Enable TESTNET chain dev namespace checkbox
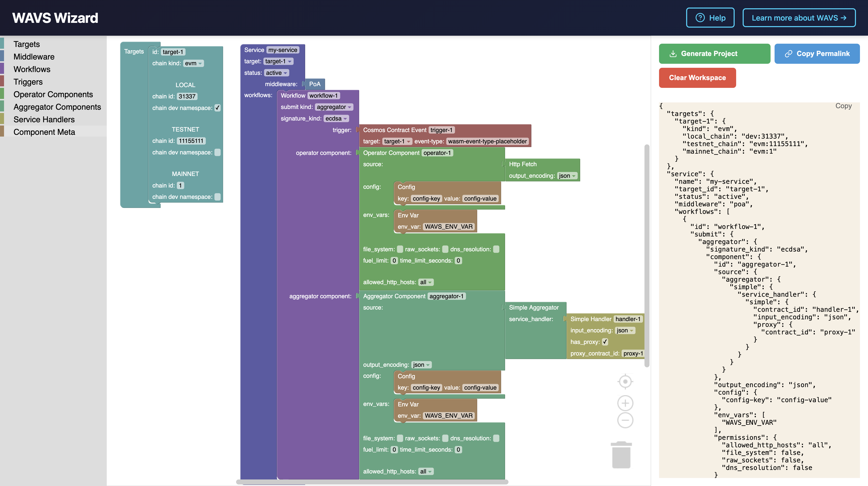This screenshot has height=486, width=868. tap(218, 152)
